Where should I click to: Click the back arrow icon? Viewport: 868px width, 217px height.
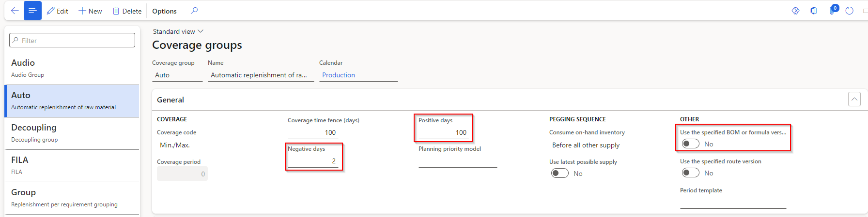pos(15,11)
